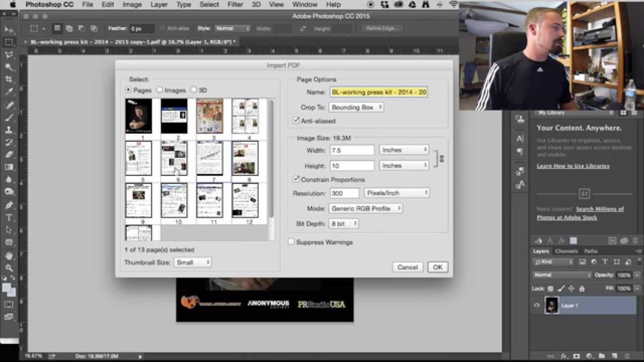Click the Add to selection icon

click(x=69, y=29)
